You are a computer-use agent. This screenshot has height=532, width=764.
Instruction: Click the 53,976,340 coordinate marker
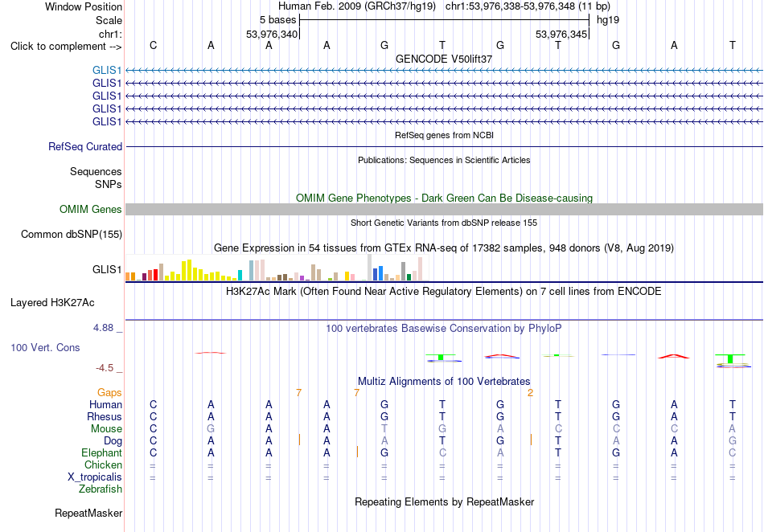tap(272, 34)
